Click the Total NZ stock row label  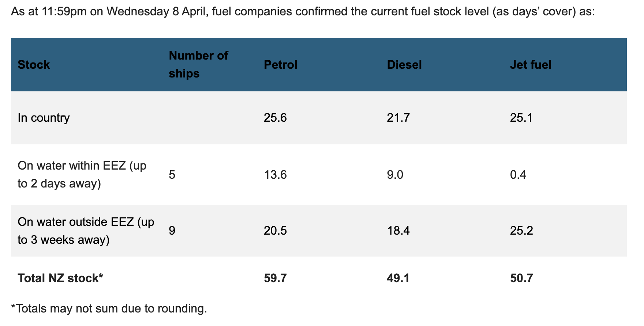pyautogui.click(x=60, y=278)
